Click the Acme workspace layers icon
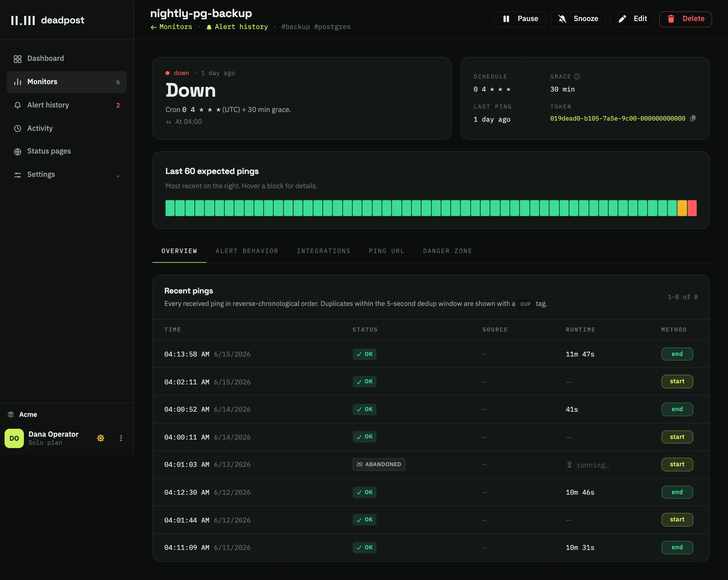This screenshot has height=580, width=728. point(11,414)
